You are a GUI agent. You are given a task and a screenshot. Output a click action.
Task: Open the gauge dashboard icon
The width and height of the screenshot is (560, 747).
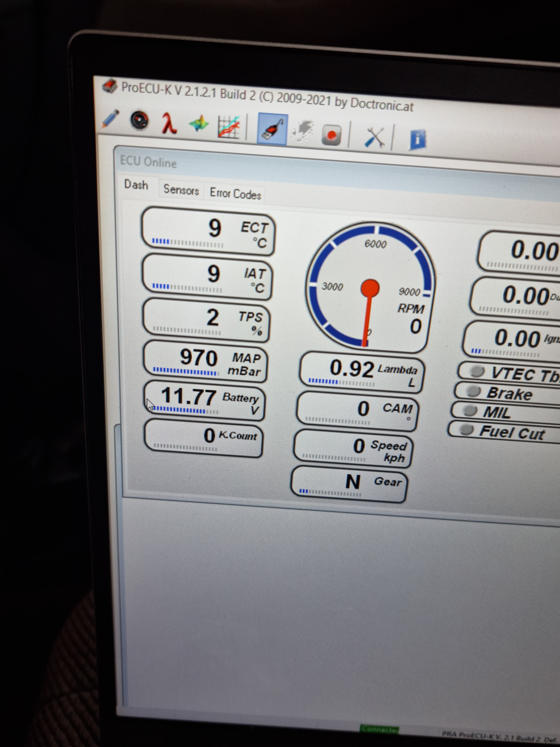[x=140, y=121]
